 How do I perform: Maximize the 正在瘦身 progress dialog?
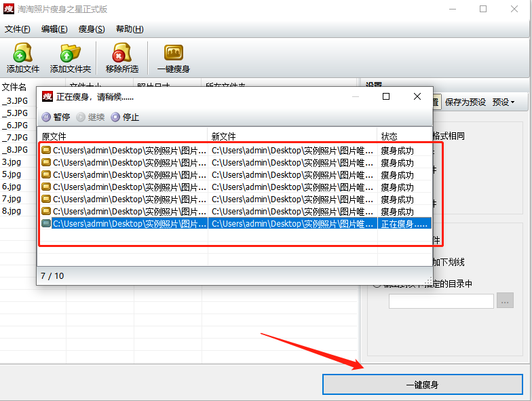coord(385,96)
